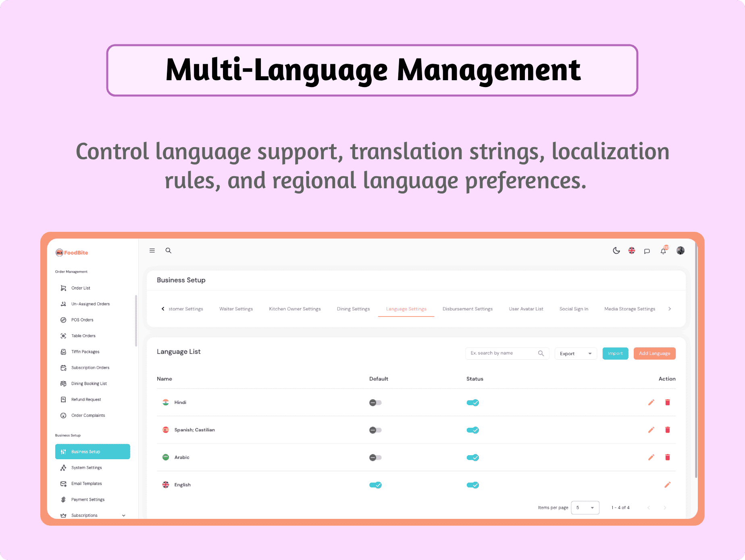The height and width of the screenshot is (560, 745).
Task: Edit the Arabic language pencil icon
Action: [651, 457]
